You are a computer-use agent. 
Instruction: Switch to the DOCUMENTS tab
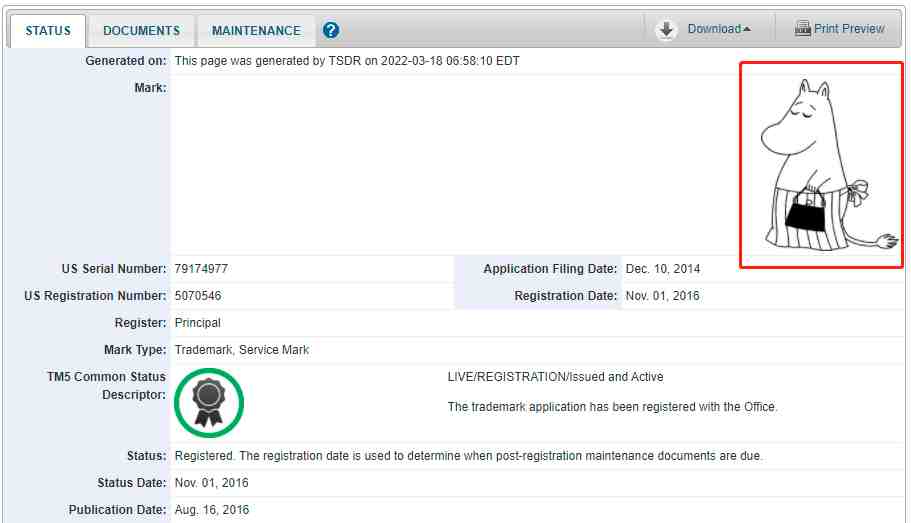click(141, 31)
